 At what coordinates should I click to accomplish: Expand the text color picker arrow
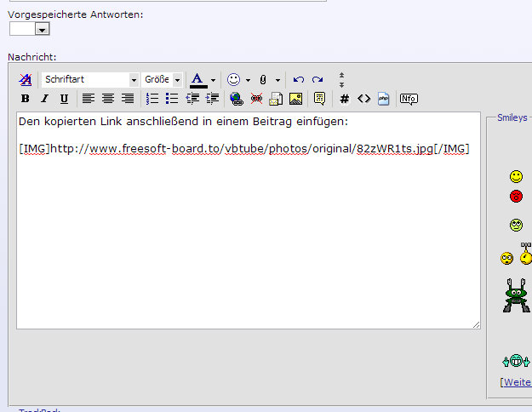click(213, 80)
